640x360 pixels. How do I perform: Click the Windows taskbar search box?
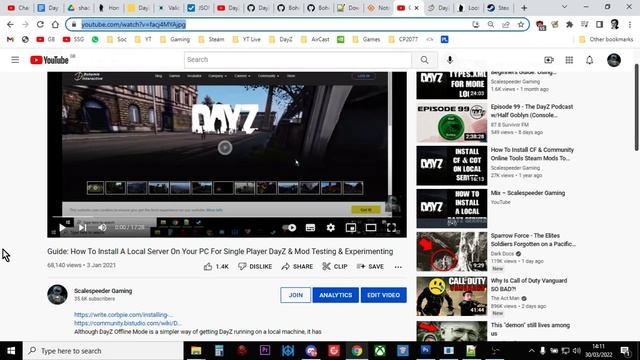103,351
